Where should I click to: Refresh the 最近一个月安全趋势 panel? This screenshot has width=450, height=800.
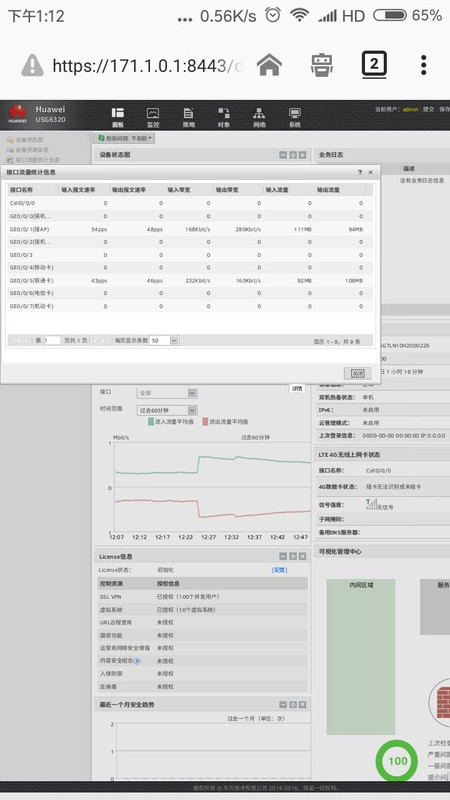point(293,705)
